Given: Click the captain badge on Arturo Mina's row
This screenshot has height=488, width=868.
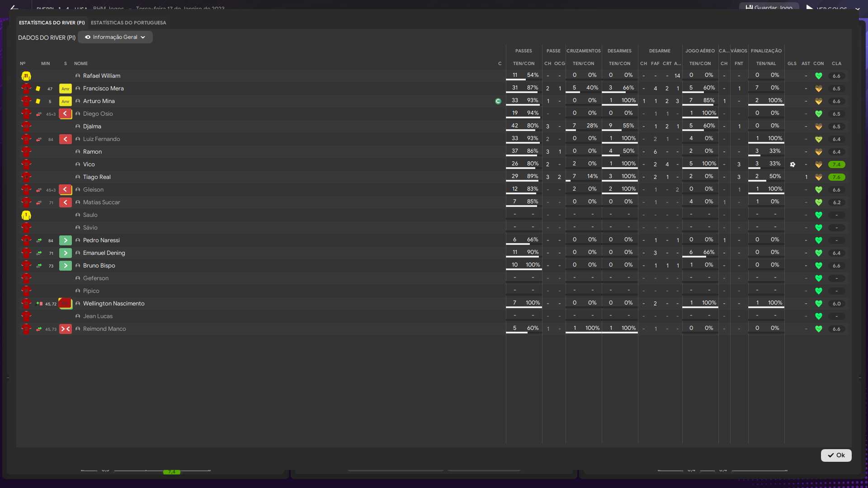Looking at the screenshot, I should point(498,101).
